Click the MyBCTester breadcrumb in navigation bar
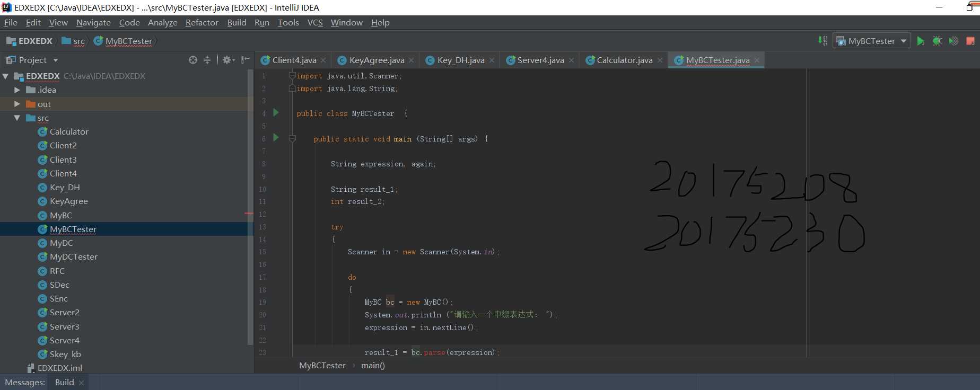980x390 pixels. [x=124, y=41]
